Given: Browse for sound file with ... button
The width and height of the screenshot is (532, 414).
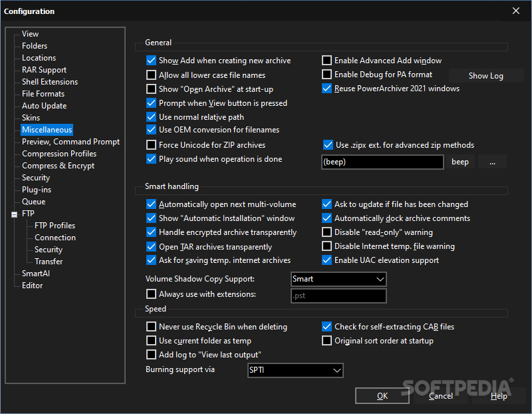Looking at the screenshot, I should pyautogui.click(x=492, y=162).
